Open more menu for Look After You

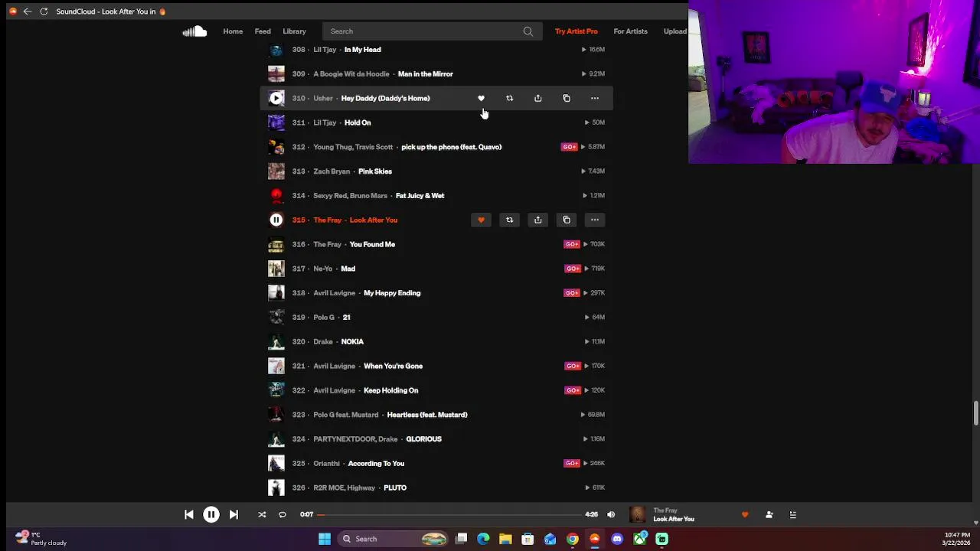[595, 220]
